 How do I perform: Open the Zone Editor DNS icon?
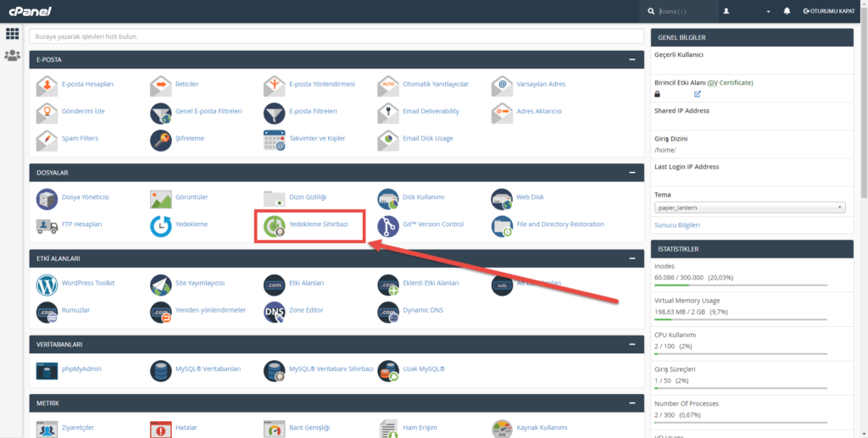275,311
